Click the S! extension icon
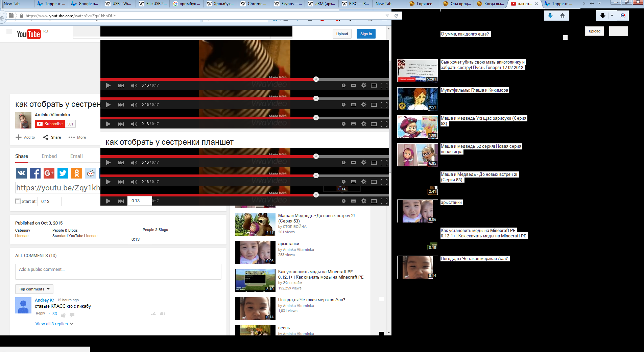This screenshot has width=644, height=352. click(x=623, y=16)
